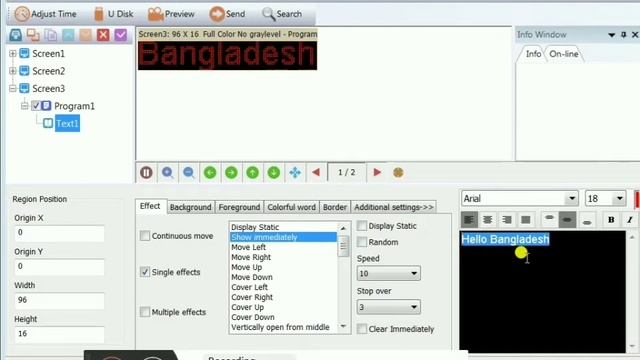The height and width of the screenshot is (360, 640).
Task: Center align the text
Action: [x=487, y=220]
